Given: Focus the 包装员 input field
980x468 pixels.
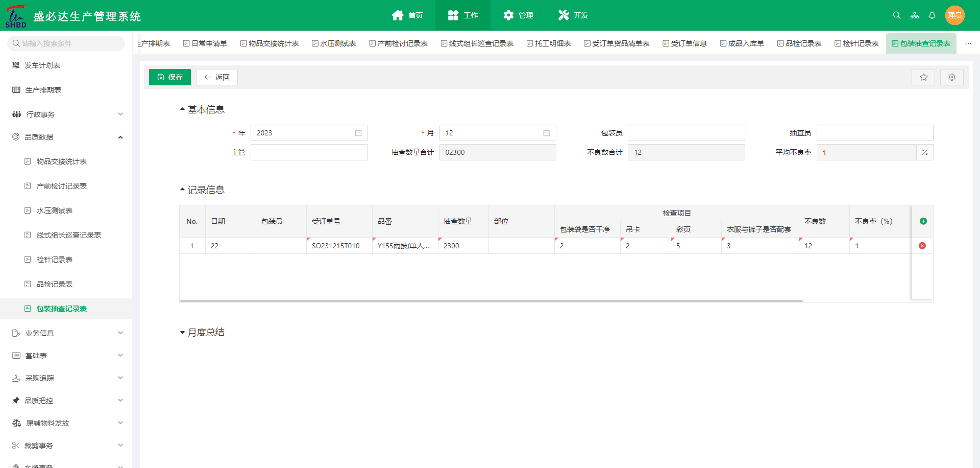Looking at the screenshot, I should pyautogui.click(x=686, y=133).
